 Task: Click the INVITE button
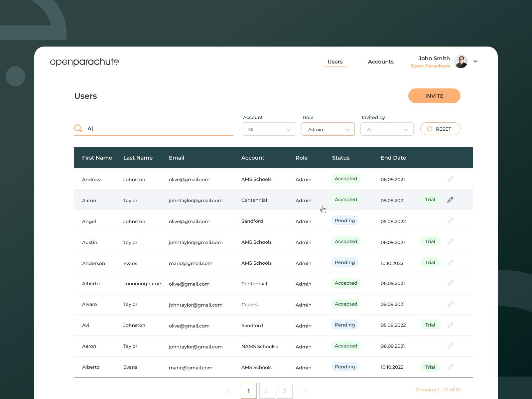434,96
